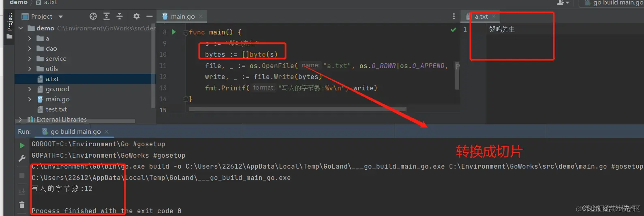Screen dimensions: 644x216
Task: Click the expand all icon in Project panel
Action: click(x=107, y=16)
